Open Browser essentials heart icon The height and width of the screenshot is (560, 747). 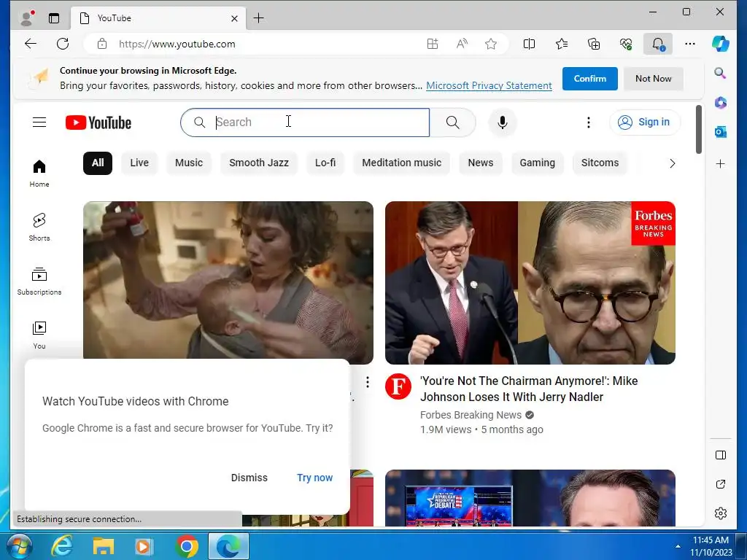pyautogui.click(x=626, y=44)
